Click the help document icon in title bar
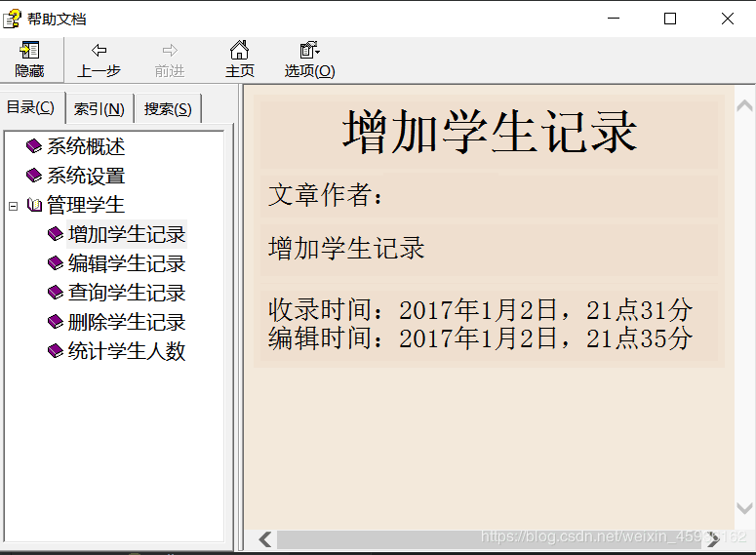Image resolution: width=756 pixels, height=555 pixels. 12,19
